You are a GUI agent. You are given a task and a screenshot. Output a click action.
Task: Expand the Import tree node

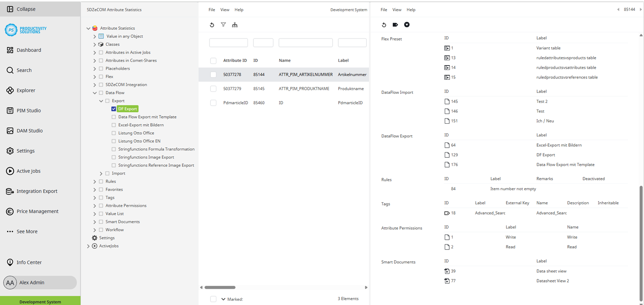tap(101, 173)
